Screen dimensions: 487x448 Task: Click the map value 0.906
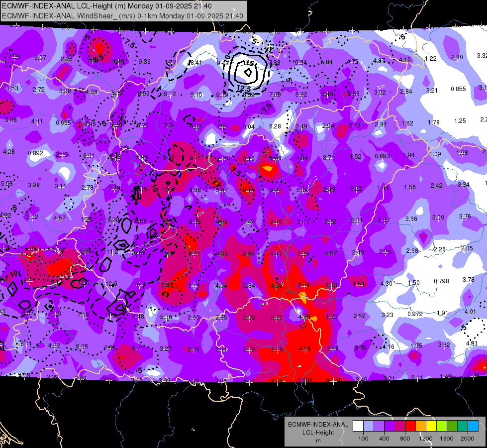(x=305, y=381)
